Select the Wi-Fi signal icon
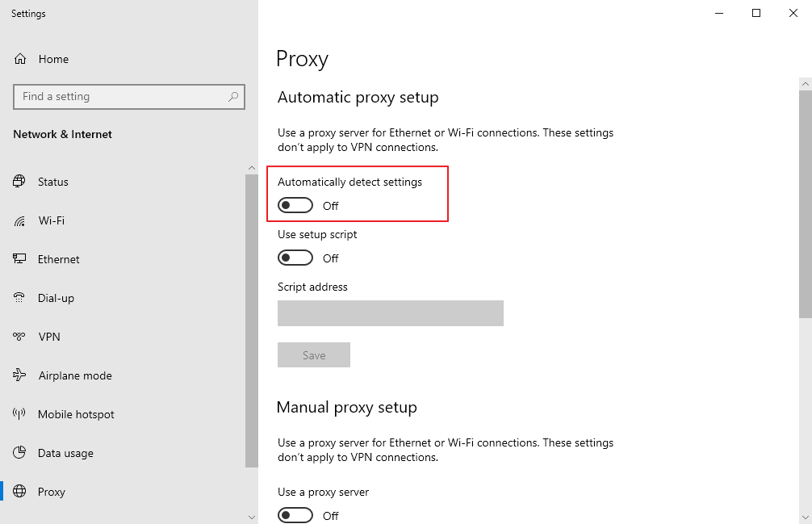This screenshot has height=524, width=812. 19,220
